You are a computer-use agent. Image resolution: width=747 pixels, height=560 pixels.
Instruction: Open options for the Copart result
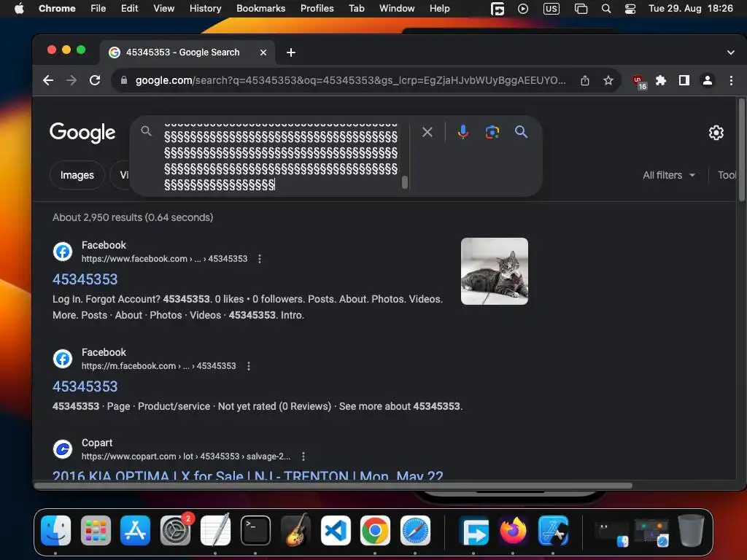click(x=303, y=456)
